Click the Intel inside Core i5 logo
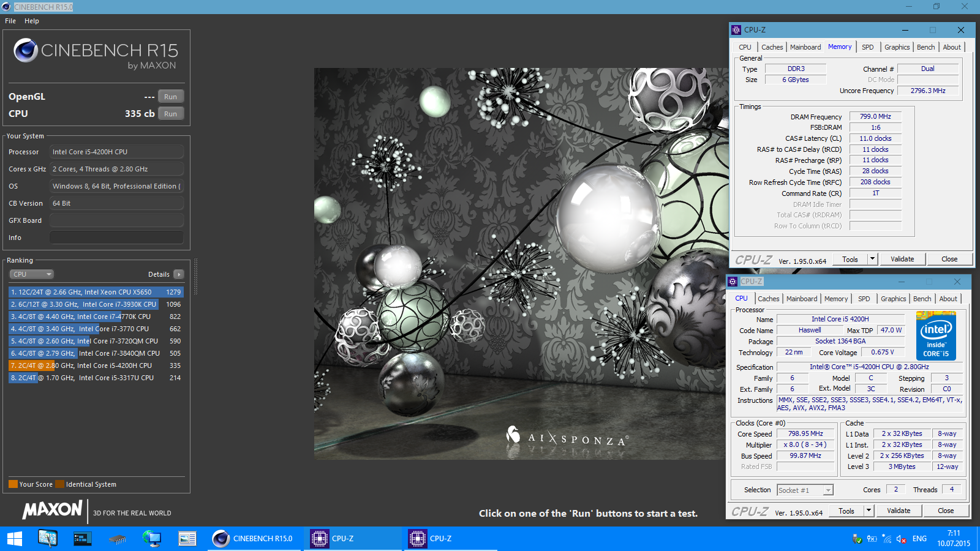 point(936,335)
